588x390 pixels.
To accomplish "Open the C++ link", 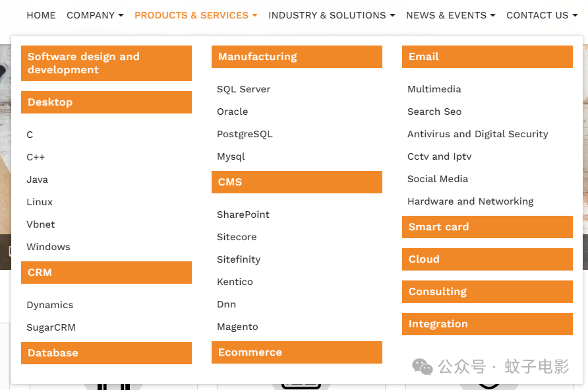I will [x=36, y=157].
